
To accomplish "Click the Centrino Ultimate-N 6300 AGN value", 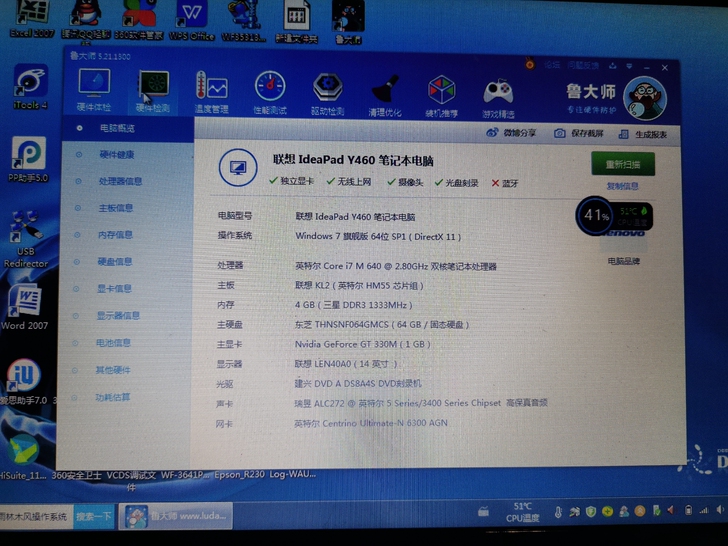I will 370,423.
